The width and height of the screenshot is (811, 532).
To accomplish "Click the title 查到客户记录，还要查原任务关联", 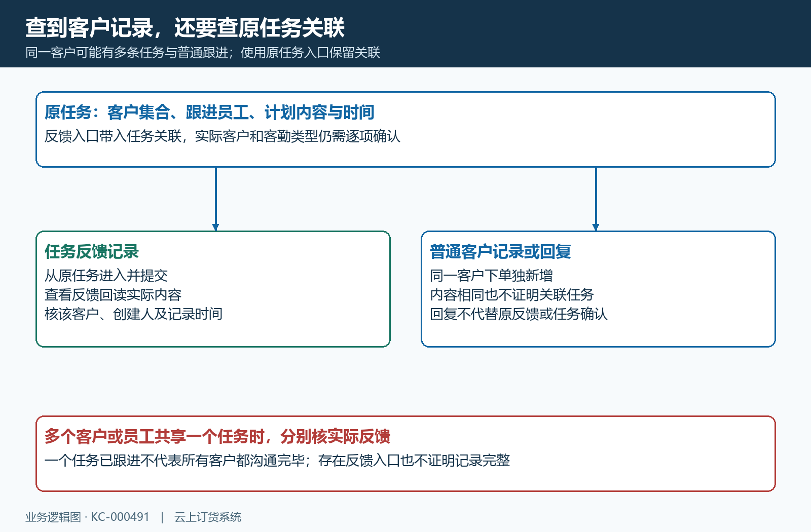I will click(x=185, y=28).
